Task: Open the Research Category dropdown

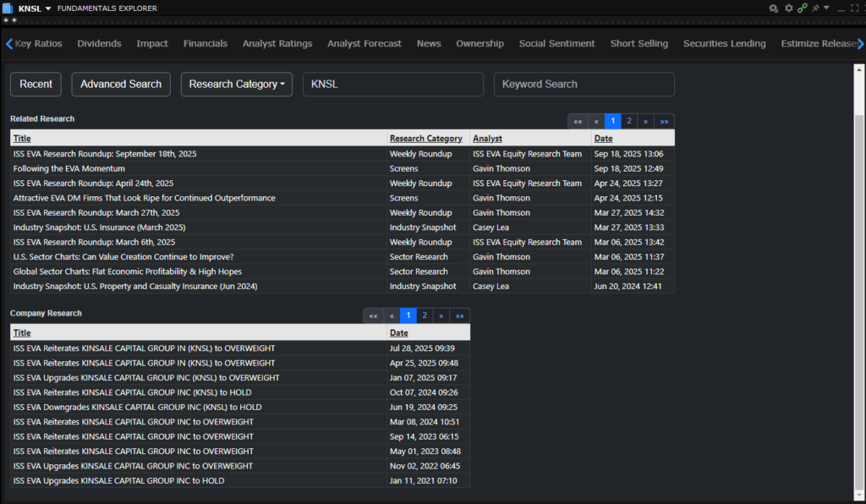Action: point(236,85)
